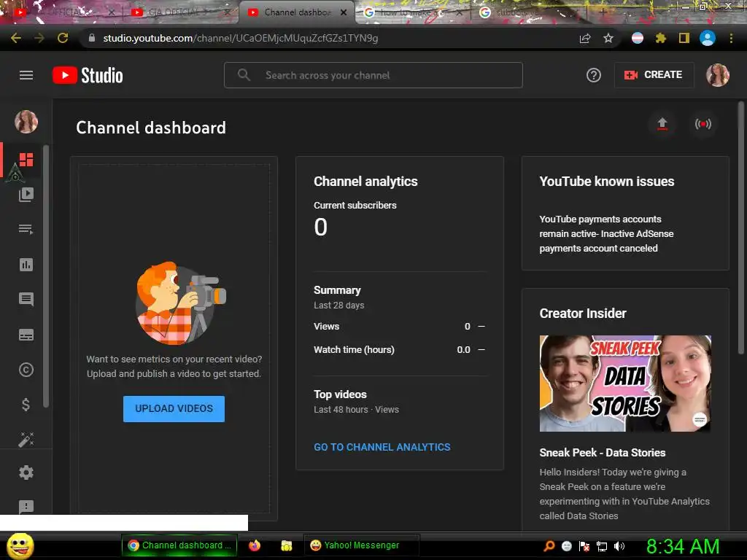
Task: Open the help question mark icon
Action: click(594, 75)
